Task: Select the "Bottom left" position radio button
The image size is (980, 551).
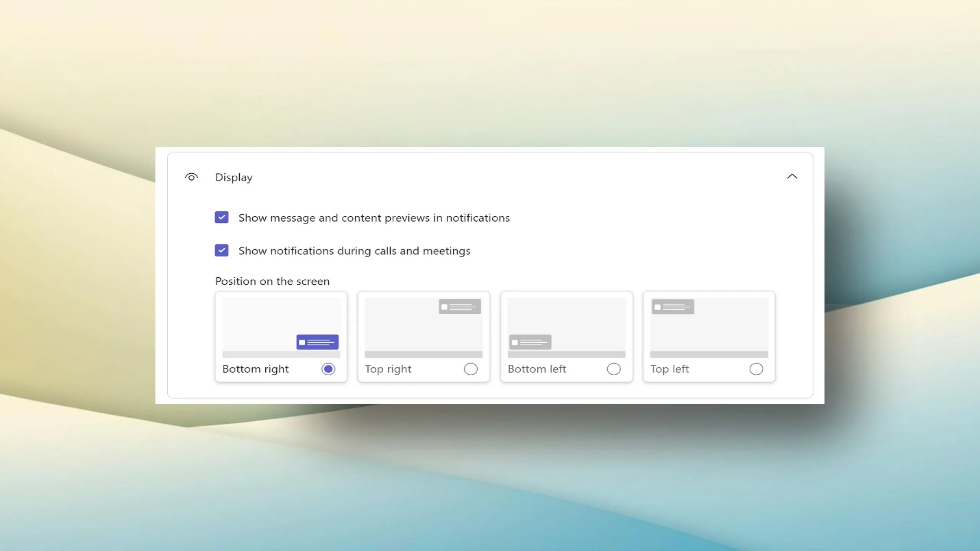Action: click(x=614, y=369)
